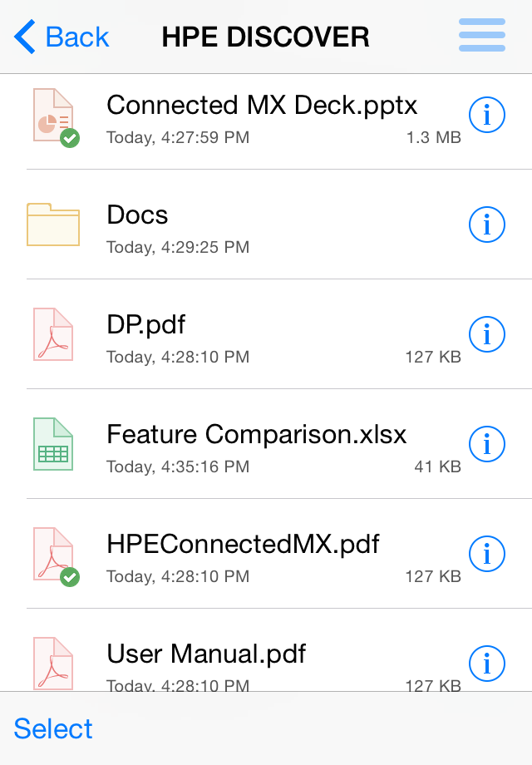
Task: Open the hamburger menu icon
Action: tap(482, 35)
